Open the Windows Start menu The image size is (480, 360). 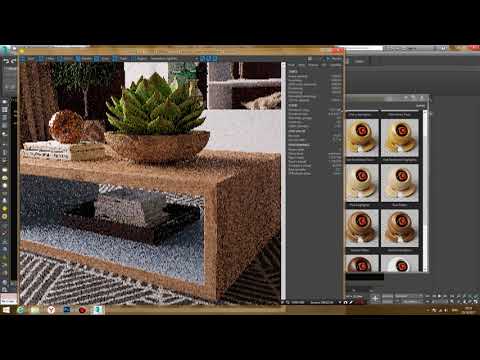pyautogui.click(x=6, y=310)
